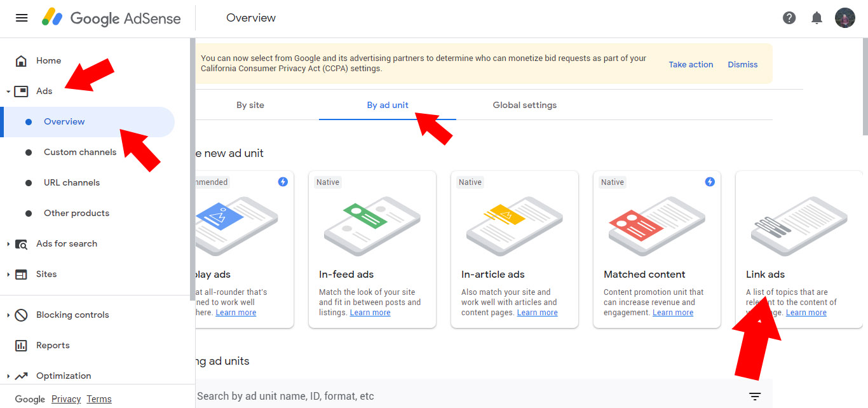Screen dimensions: 868x408
Task: Select the In-feed ads phone illustration
Action: tap(372, 226)
